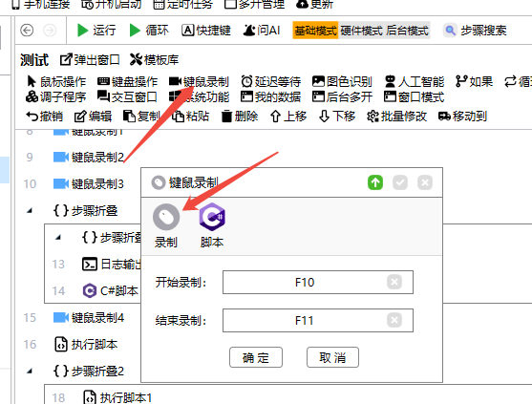532x404 pixels.
Task: Select step 13 日志输出
Action: (x=112, y=265)
